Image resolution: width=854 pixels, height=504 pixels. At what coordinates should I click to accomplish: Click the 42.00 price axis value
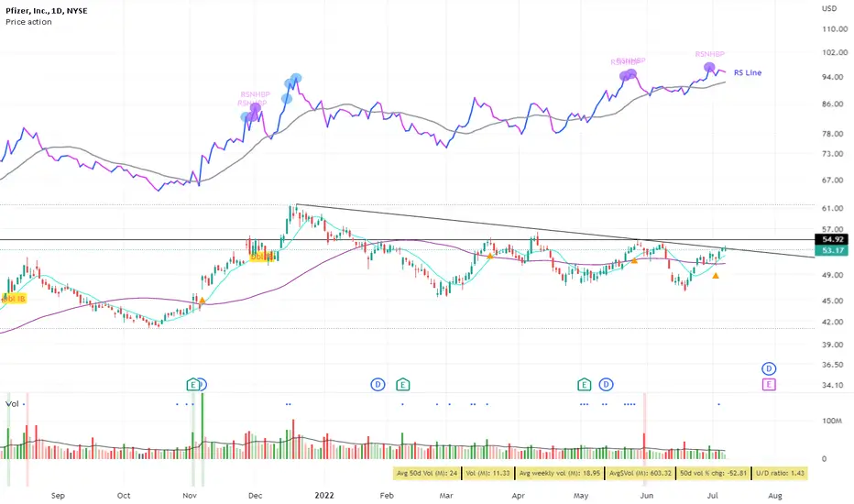pos(833,322)
